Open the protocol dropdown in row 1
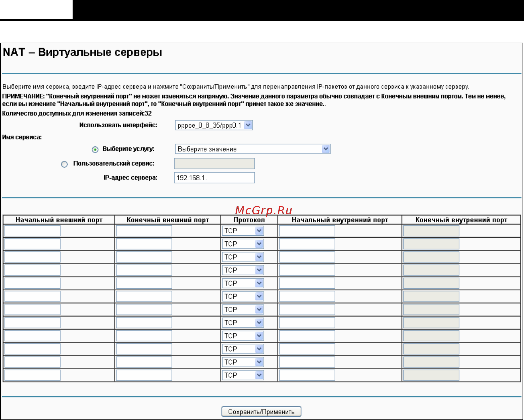 [243, 231]
